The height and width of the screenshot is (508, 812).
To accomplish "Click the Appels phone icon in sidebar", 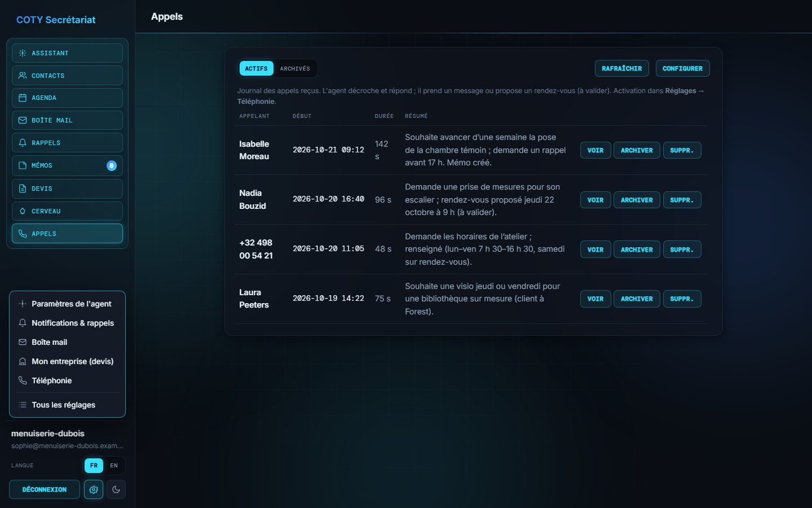I will pos(23,234).
